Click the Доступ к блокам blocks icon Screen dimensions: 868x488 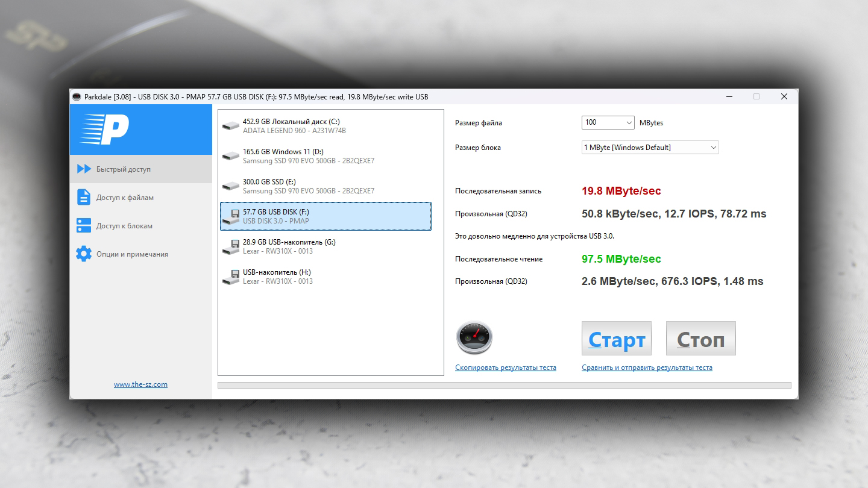click(84, 225)
